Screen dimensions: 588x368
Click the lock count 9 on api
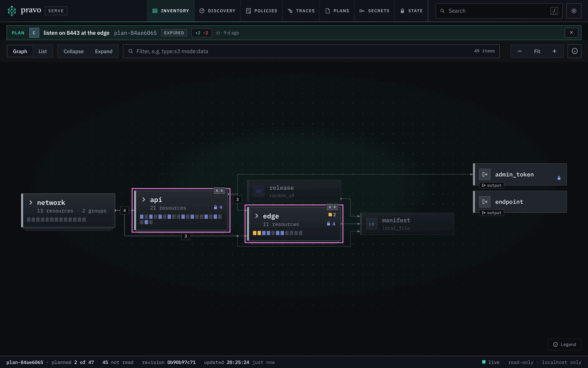(218, 207)
